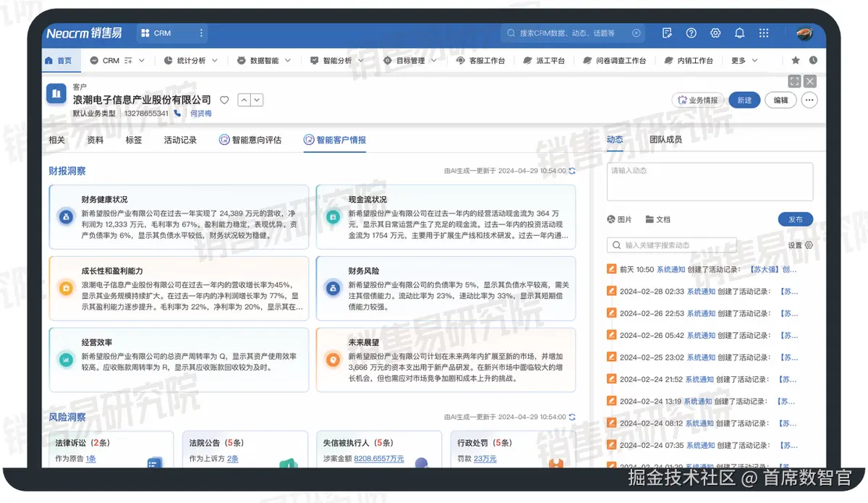Switch to the 相关 tab
This screenshot has width=868, height=503.
[x=56, y=140]
